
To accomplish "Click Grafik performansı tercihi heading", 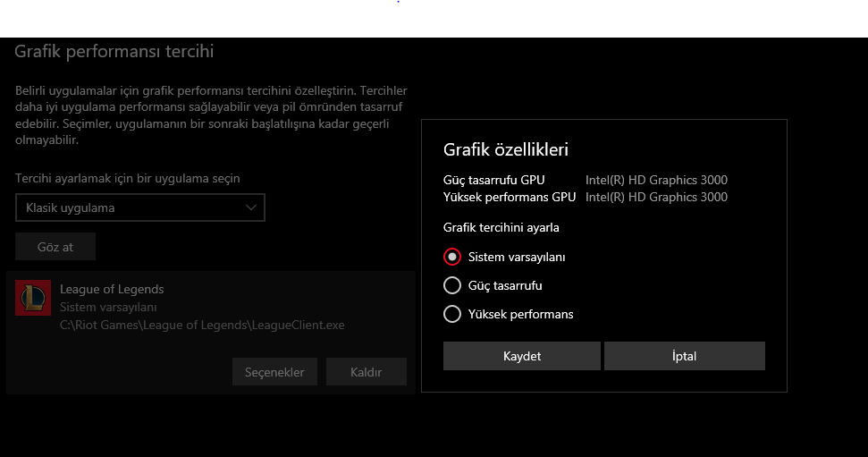I will [x=114, y=52].
